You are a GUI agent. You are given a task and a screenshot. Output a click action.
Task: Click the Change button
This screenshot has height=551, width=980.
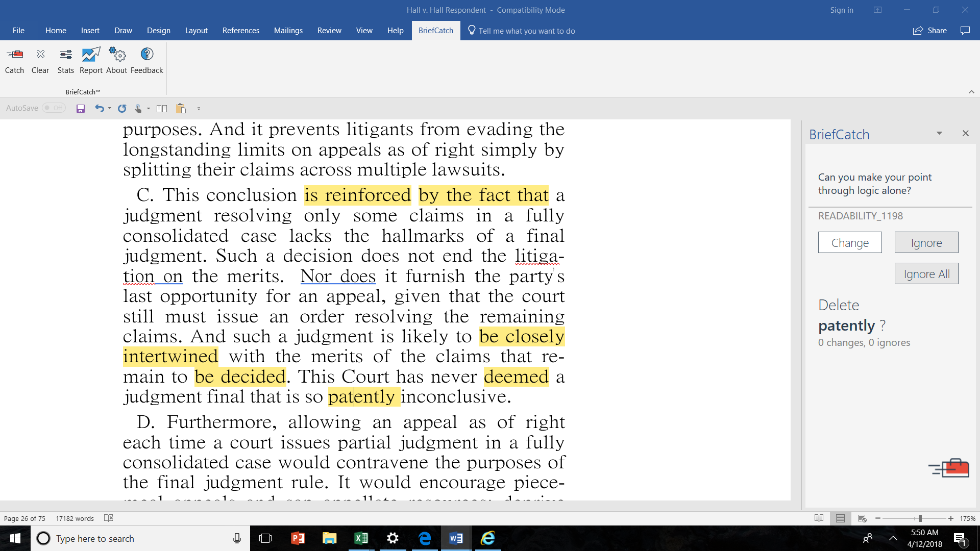850,243
